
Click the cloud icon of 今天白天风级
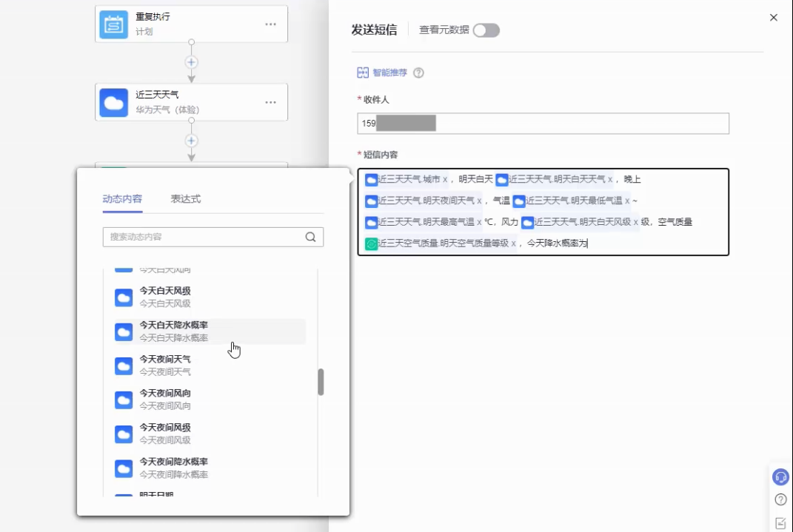click(x=124, y=297)
